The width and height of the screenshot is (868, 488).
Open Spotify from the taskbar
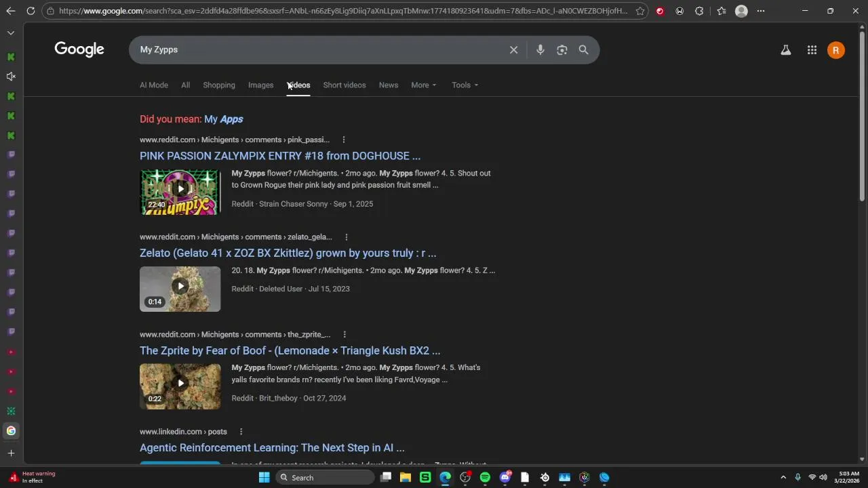[485, 477]
